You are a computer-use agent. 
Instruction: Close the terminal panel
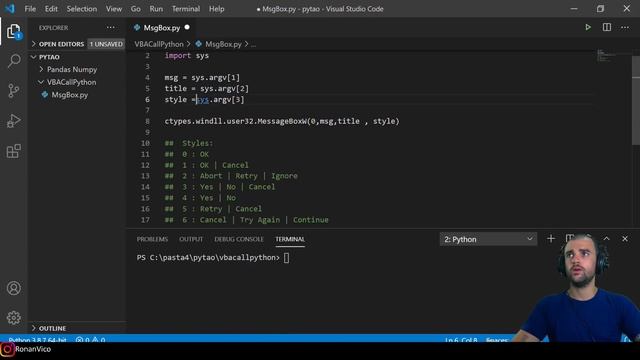pyautogui.click(x=625, y=239)
